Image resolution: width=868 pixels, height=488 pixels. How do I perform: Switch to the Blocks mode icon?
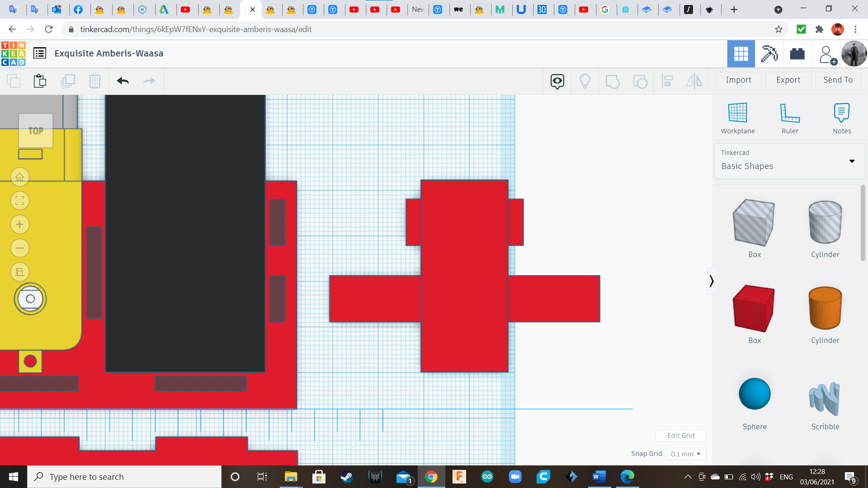tap(769, 54)
